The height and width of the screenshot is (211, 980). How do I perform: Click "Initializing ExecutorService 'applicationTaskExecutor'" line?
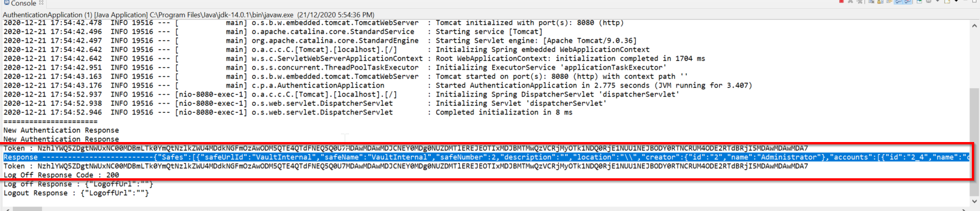click(x=335, y=67)
